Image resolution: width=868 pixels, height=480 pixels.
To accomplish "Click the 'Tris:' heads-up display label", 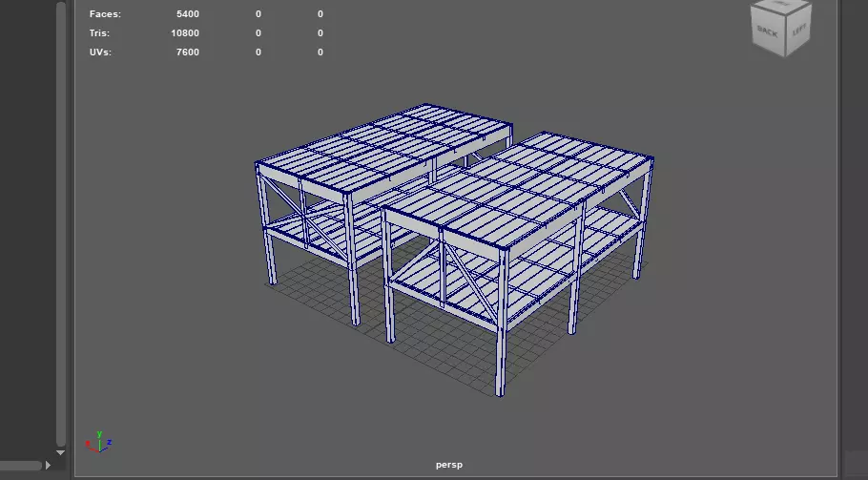I will click(x=99, y=33).
